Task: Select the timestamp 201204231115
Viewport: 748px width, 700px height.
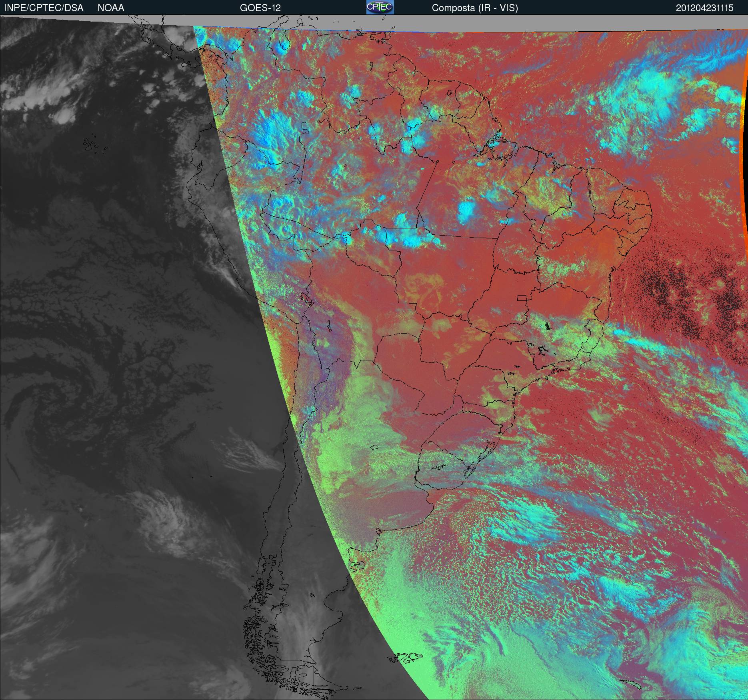Action: (705, 8)
